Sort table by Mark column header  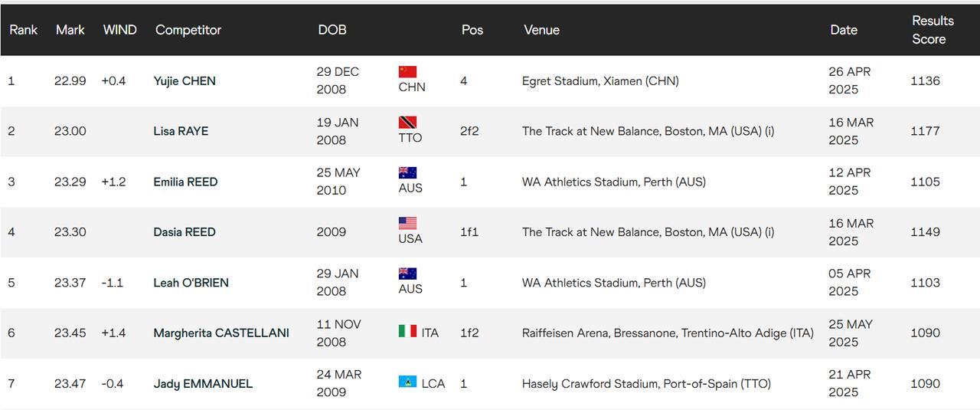[70, 30]
